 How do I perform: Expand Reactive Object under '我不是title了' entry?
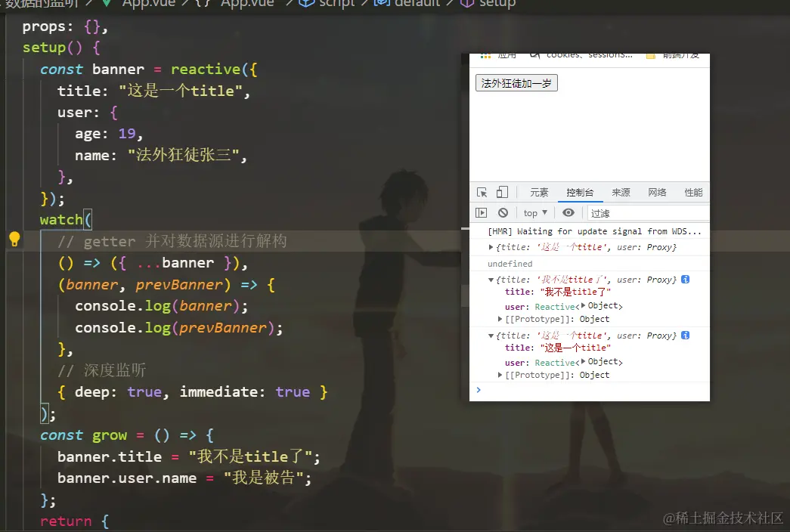click(x=583, y=305)
